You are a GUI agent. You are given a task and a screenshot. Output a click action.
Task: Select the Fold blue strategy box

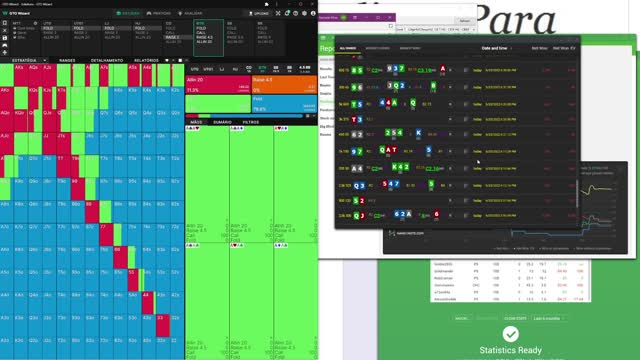[x=284, y=104]
